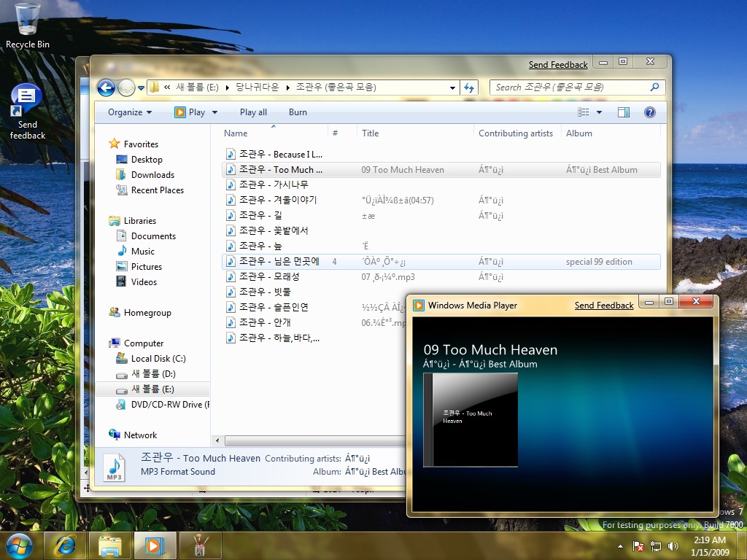Click Burn in the toolbar

click(x=298, y=112)
